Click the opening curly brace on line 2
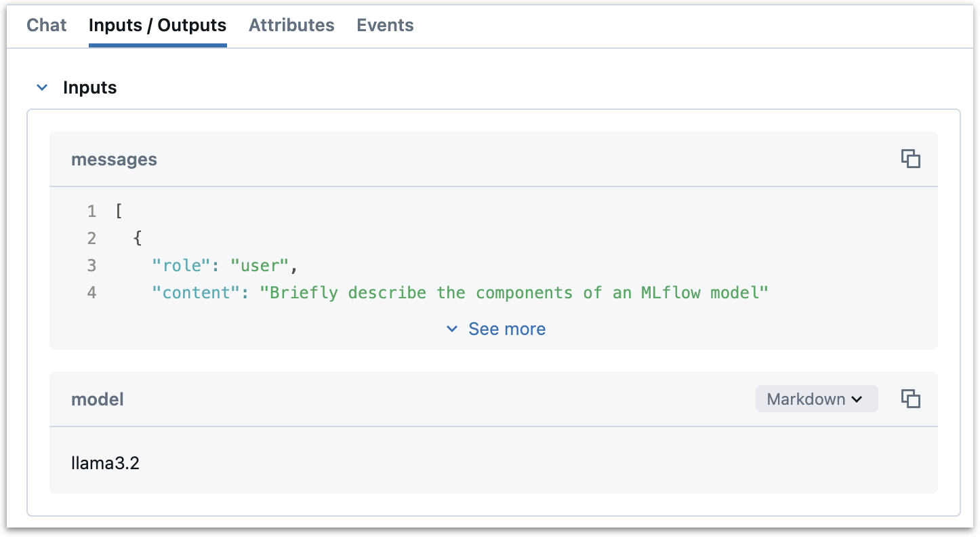 click(138, 238)
